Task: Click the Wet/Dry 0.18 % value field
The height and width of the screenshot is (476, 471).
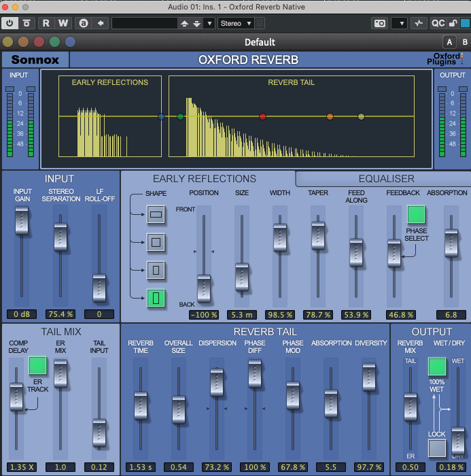Action: point(451,467)
